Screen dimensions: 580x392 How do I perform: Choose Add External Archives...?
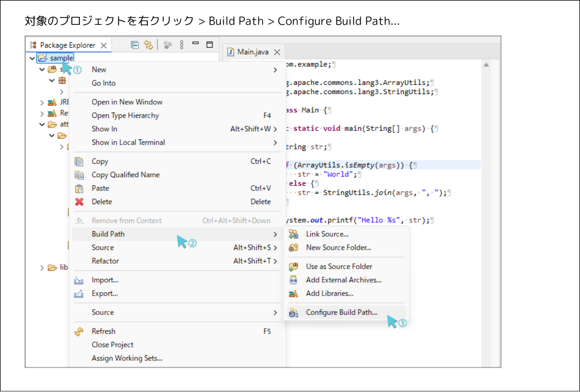(x=346, y=280)
